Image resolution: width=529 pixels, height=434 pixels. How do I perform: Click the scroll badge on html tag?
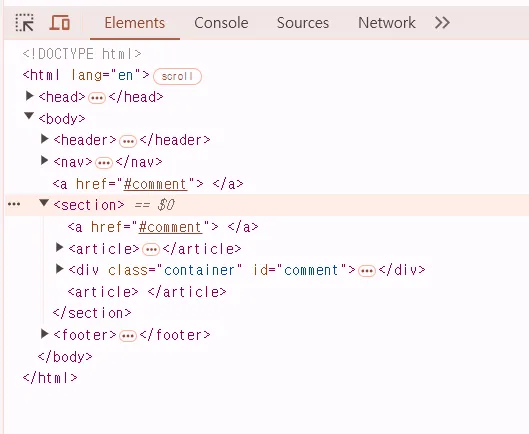click(177, 76)
